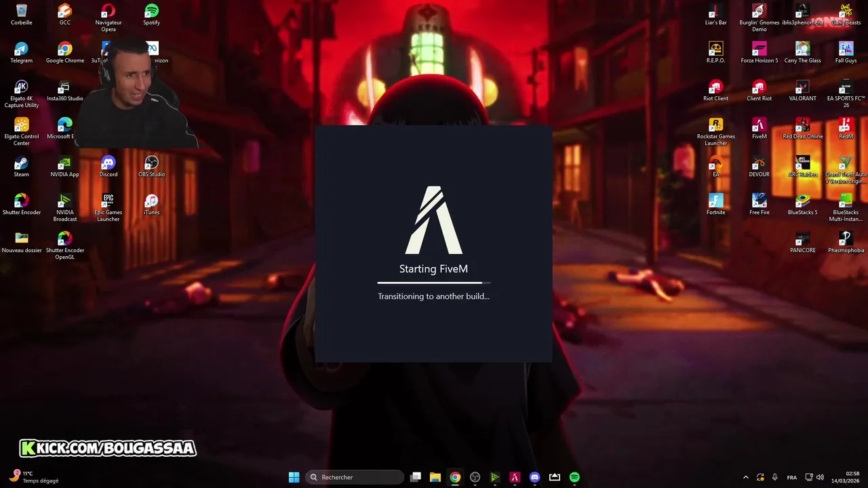Select the FiveM taskbar icon

pos(515,477)
